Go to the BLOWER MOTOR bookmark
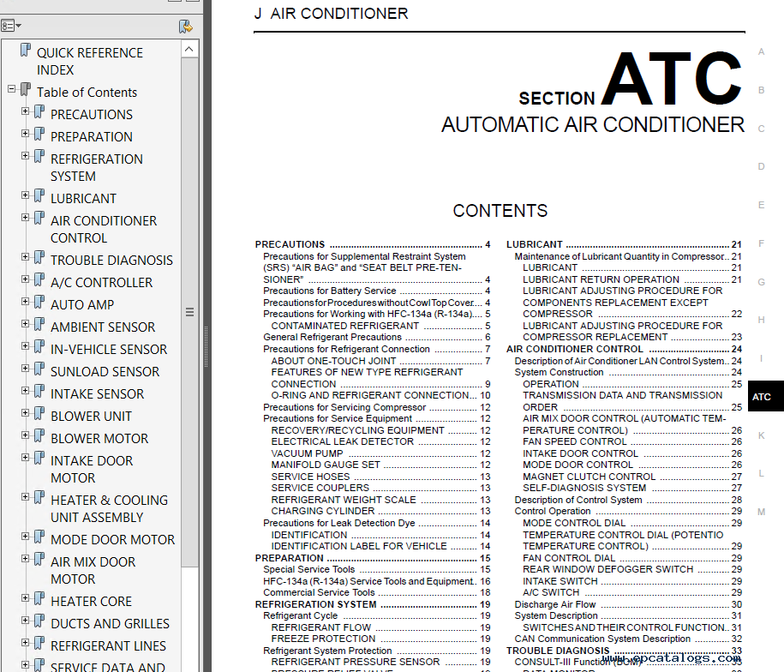Screen dimensions: 784x672 (99, 439)
